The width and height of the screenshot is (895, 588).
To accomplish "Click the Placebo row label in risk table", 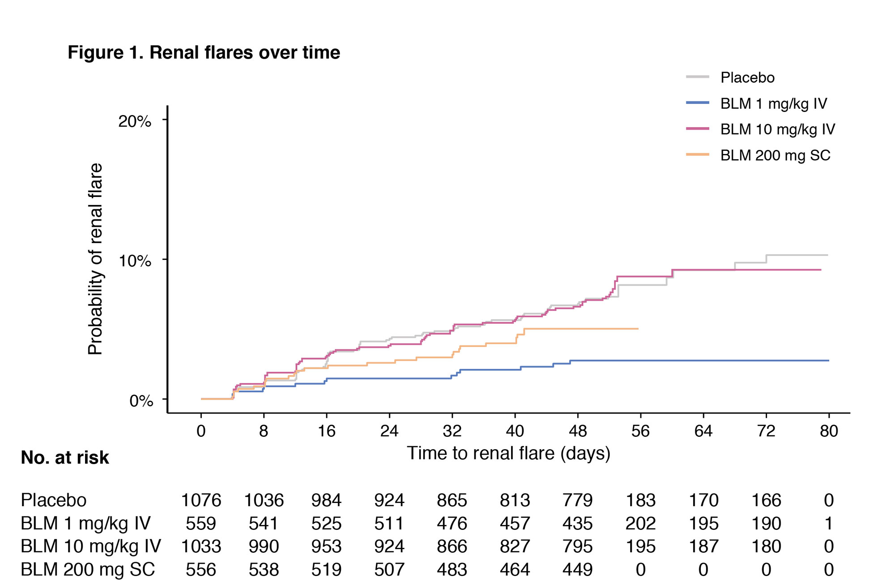I will [54, 500].
